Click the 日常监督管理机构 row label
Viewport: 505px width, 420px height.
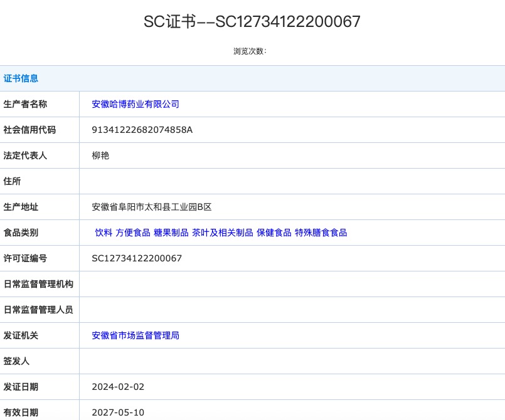coord(38,284)
